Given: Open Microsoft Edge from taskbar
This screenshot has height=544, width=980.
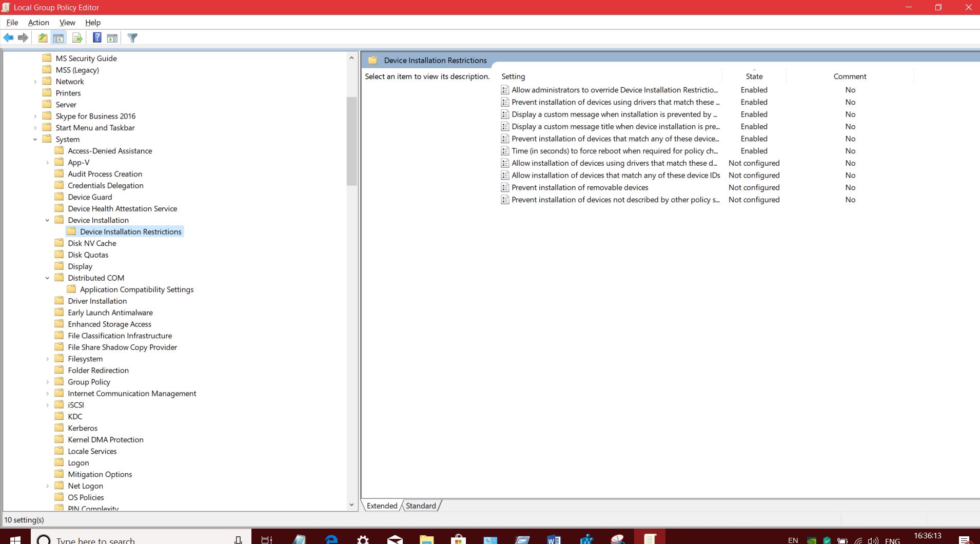Looking at the screenshot, I should 331,539.
